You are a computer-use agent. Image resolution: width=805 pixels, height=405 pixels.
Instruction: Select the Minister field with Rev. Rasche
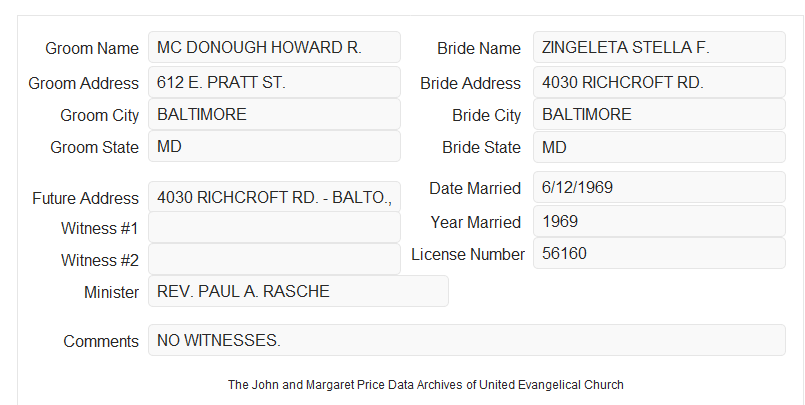pyautogui.click(x=298, y=291)
